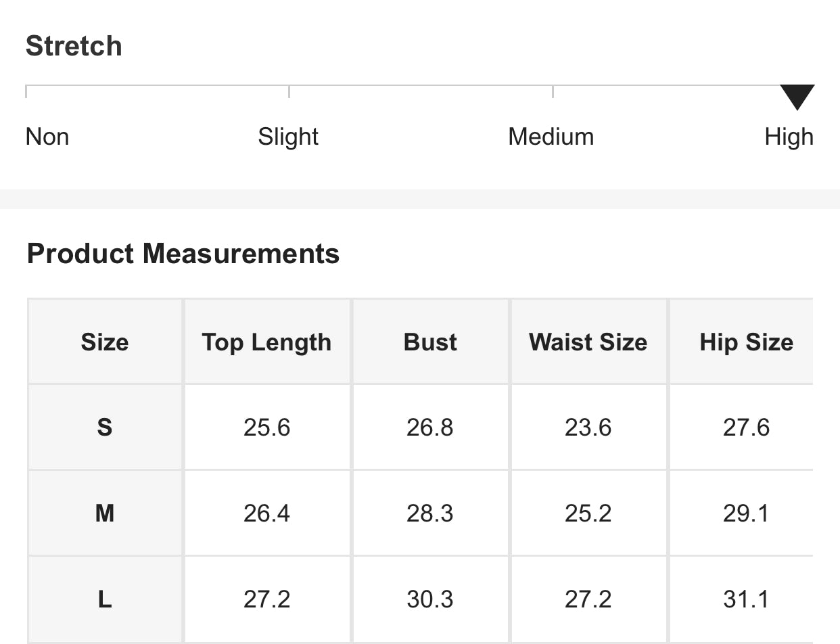Click the 25.6 top length for S
The width and height of the screenshot is (840, 644).
click(x=266, y=428)
